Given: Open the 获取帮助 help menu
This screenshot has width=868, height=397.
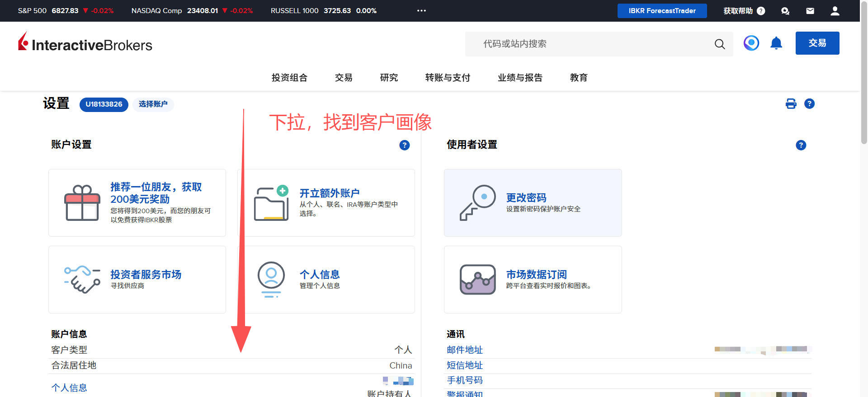Looking at the screenshot, I should click(744, 11).
